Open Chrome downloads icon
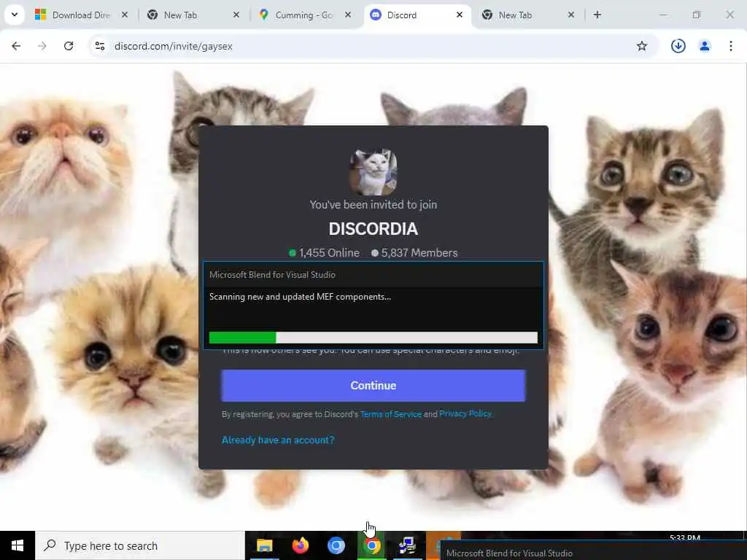This screenshot has width=747, height=560. 678,46
